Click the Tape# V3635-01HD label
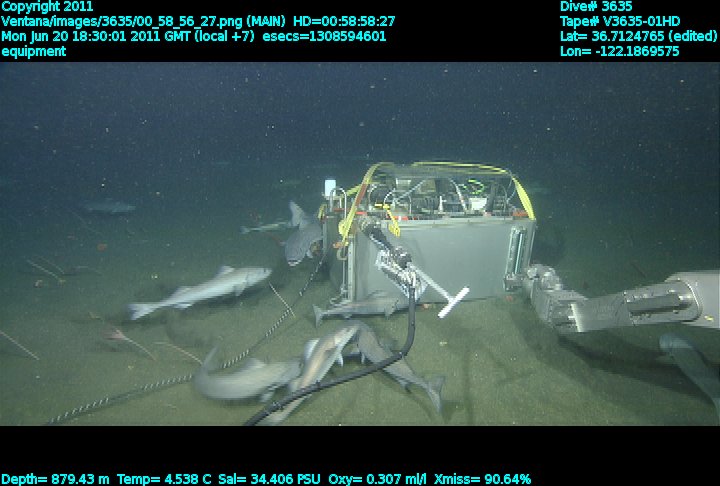 click(x=620, y=21)
